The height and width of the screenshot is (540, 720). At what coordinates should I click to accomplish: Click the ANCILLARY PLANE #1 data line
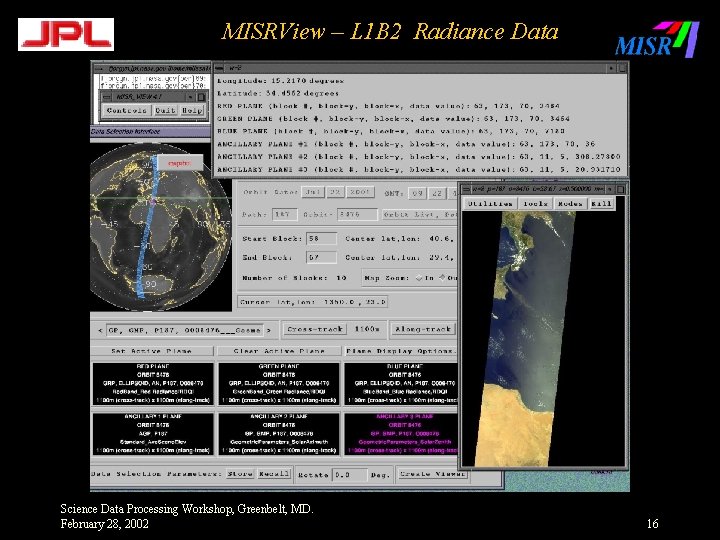point(406,144)
